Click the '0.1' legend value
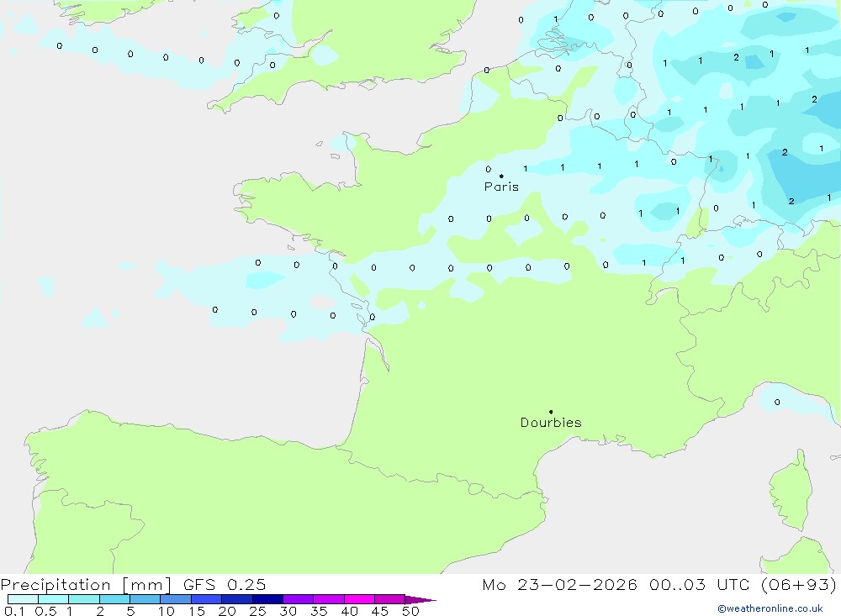The width and height of the screenshot is (841, 616). [14, 611]
